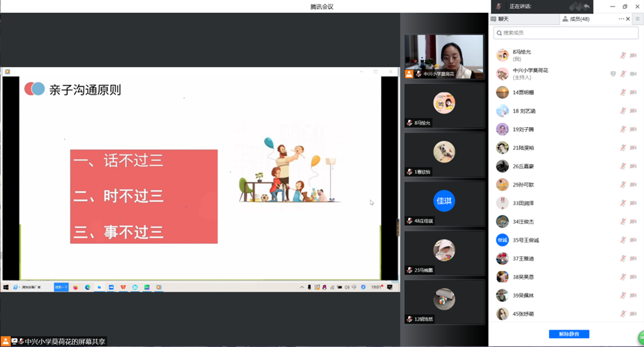The width and height of the screenshot is (644, 347).
Task: Click the muted mic icon for 14贾明棚
Action: pos(623,92)
